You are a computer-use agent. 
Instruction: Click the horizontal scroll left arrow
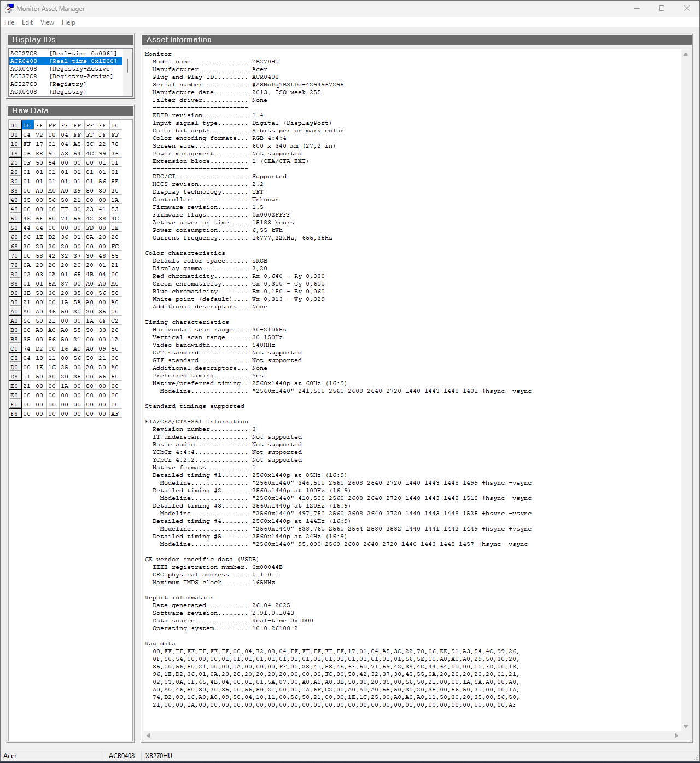[148, 736]
